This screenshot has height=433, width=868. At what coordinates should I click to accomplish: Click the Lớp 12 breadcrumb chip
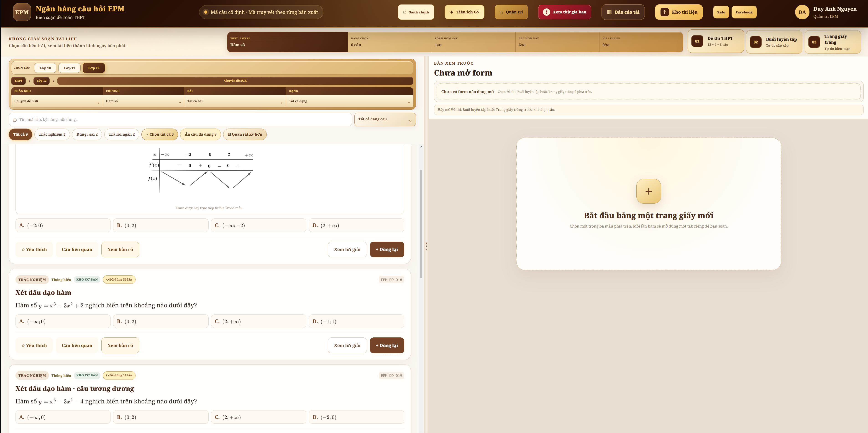click(x=41, y=81)
